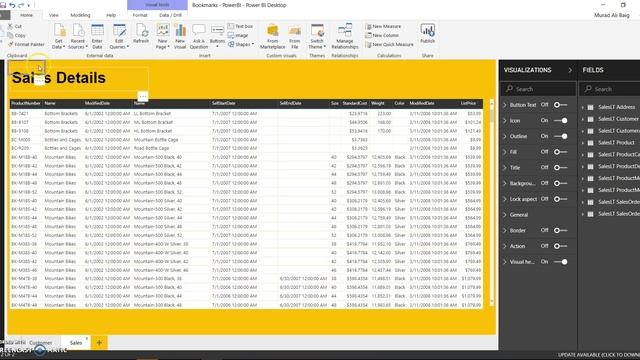Screen dimensions: 640x360
Task: Switch to the Customer page tab
Action: [x=41, y=343]
